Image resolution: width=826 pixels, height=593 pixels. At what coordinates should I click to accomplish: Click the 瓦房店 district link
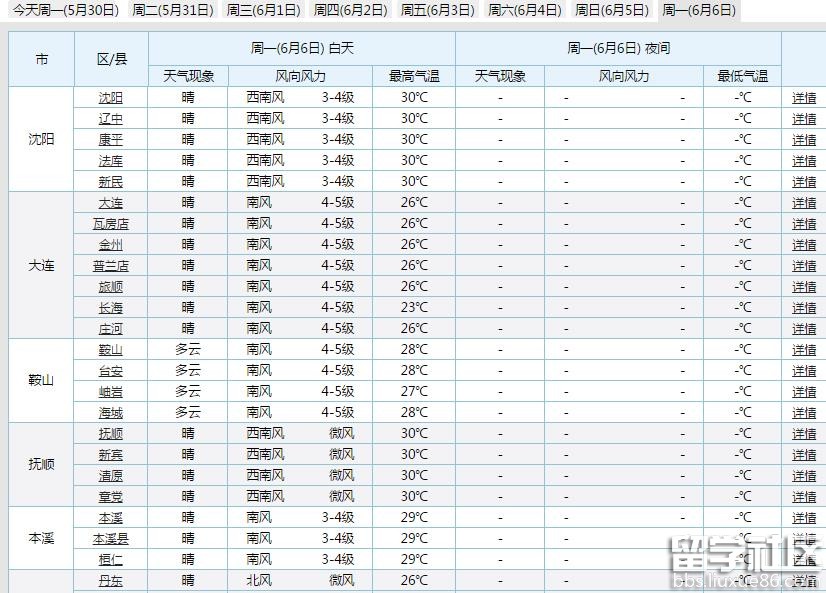(x=111, y=224)
